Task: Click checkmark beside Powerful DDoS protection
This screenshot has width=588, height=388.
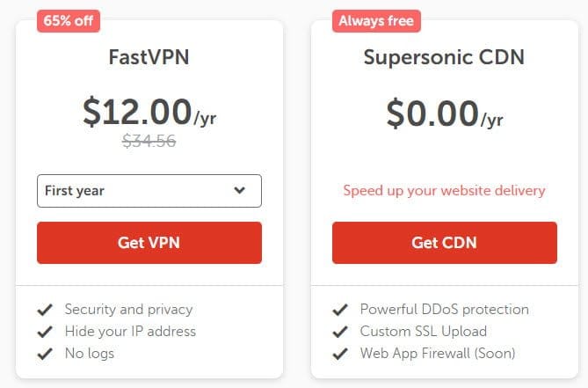Action: click(x=339, y=310)
